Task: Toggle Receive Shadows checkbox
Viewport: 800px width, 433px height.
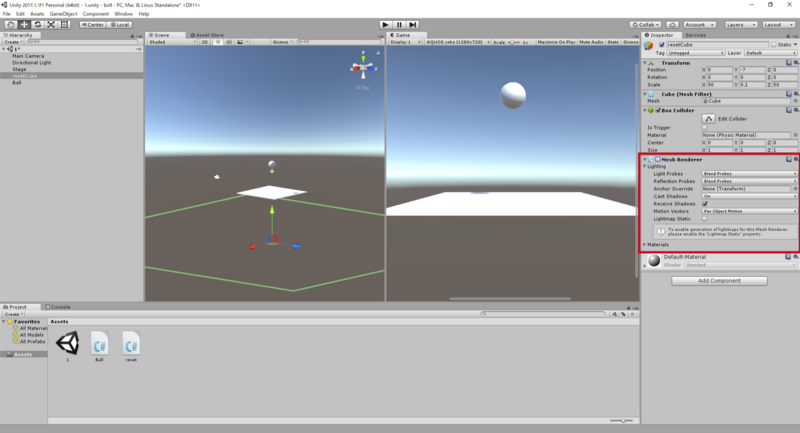Action: click(x=705, y=203)
